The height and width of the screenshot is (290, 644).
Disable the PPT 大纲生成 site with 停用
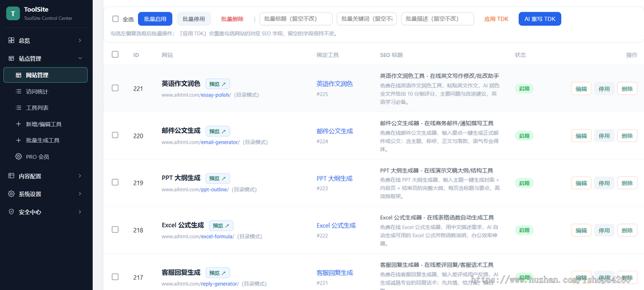click(604, 183)
